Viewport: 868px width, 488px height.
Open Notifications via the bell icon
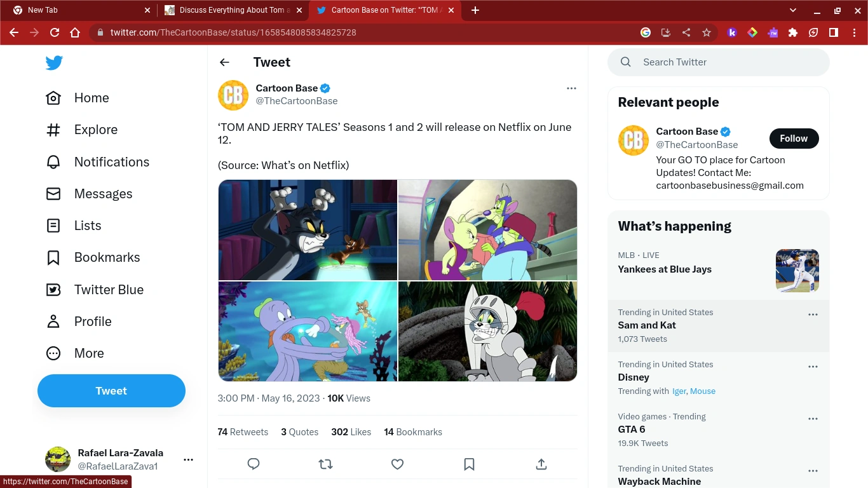pyautogui.click(x=53, y=161)
